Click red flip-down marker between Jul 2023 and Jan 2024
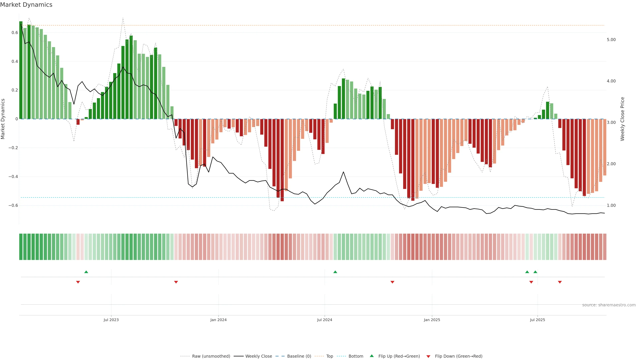The image size is (644, 362). pos(176,282)
